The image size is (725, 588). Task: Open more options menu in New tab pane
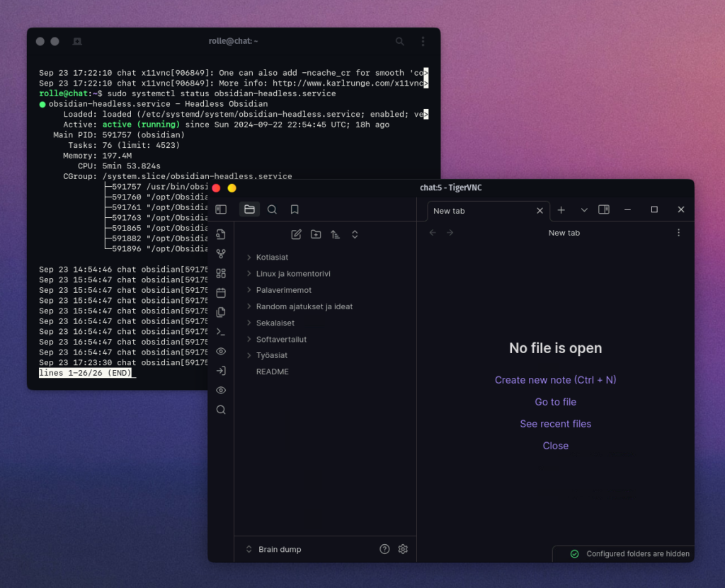pos(679,233)
